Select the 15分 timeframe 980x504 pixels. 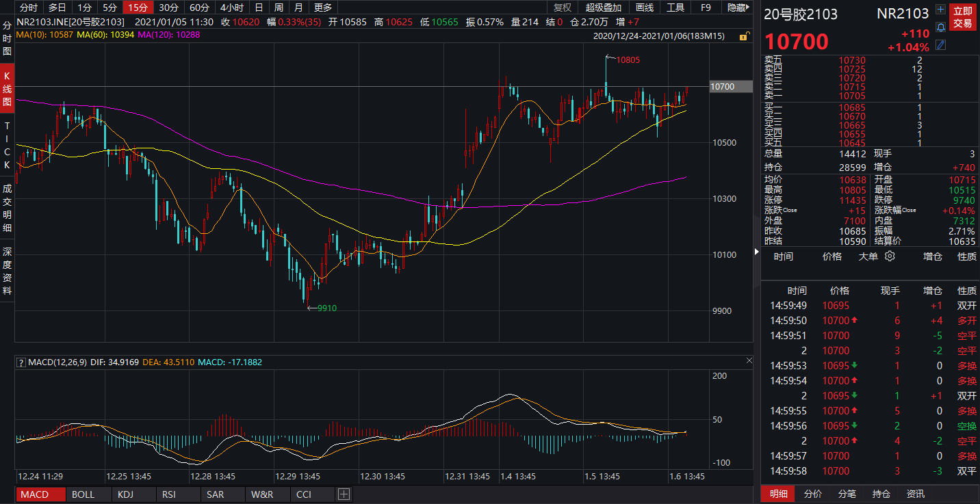[x=138, y=8]
